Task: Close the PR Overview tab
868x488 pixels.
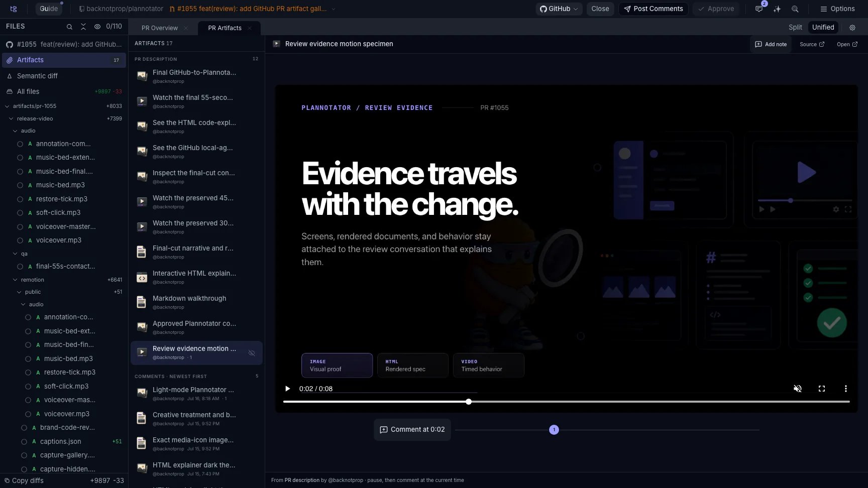Action: (186, 28)
